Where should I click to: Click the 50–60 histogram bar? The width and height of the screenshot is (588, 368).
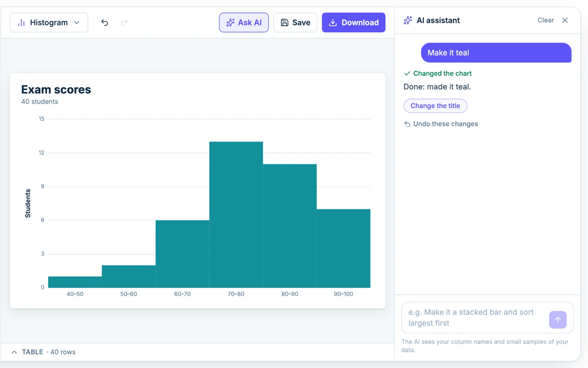click(129, 276)
